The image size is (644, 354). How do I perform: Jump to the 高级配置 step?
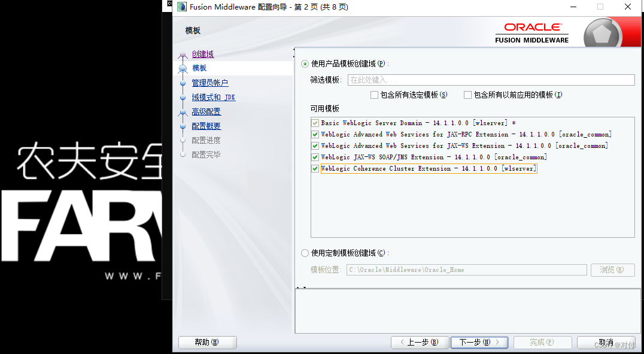point(206,111)
